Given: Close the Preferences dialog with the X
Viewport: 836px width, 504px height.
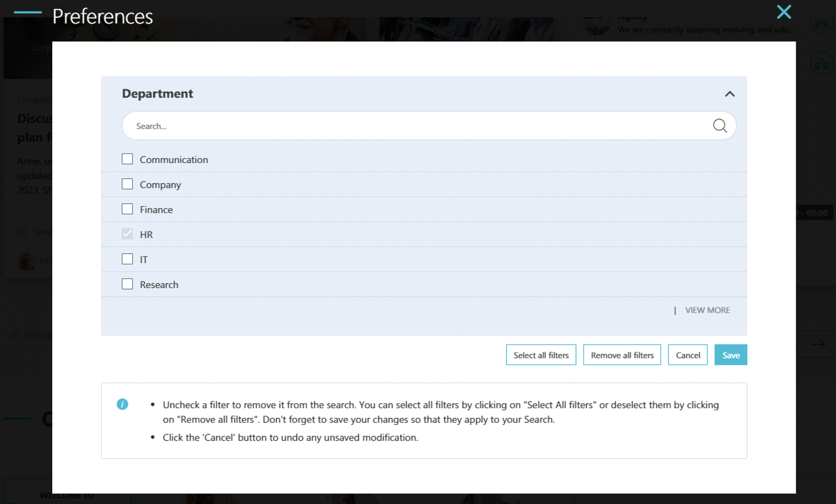Looking at the screenshot, I should (x=783, y=12).
